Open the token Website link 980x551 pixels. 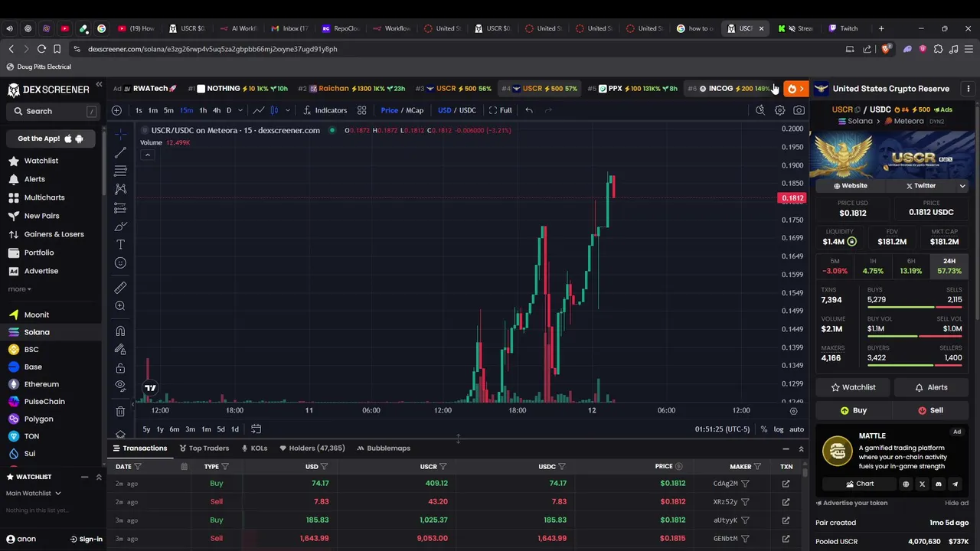851,186
